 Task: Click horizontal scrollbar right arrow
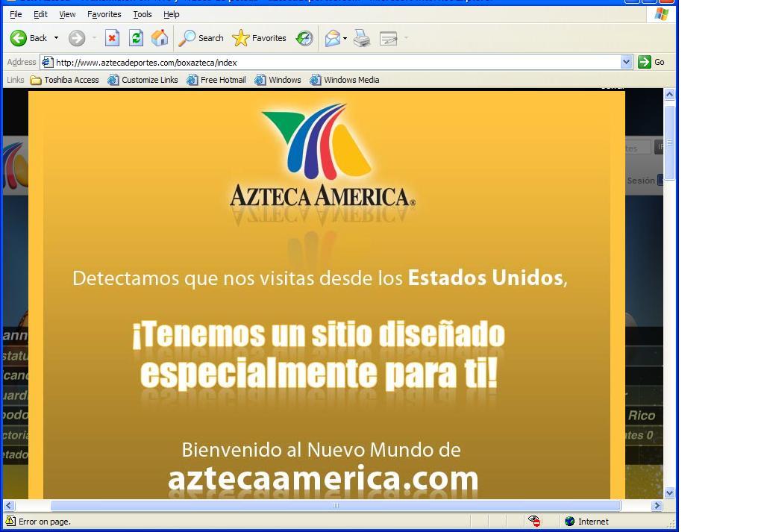point(657,506)
